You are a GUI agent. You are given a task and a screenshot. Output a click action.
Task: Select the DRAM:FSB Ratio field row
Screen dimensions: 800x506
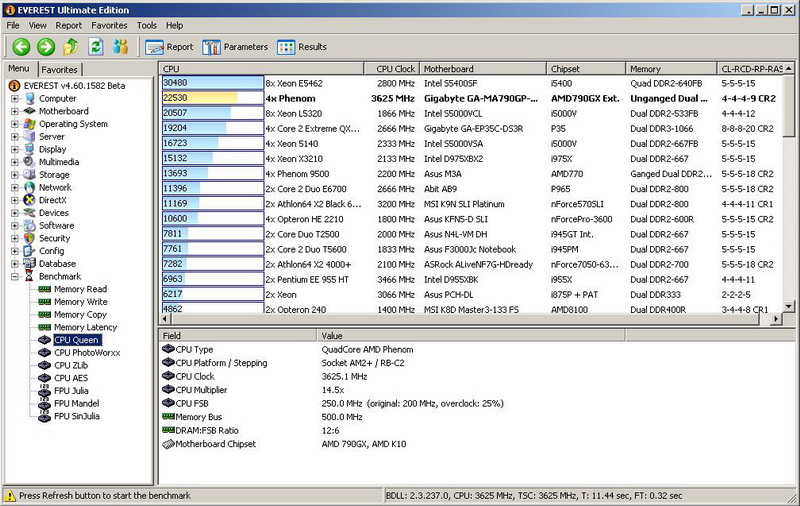click(392, 431)
